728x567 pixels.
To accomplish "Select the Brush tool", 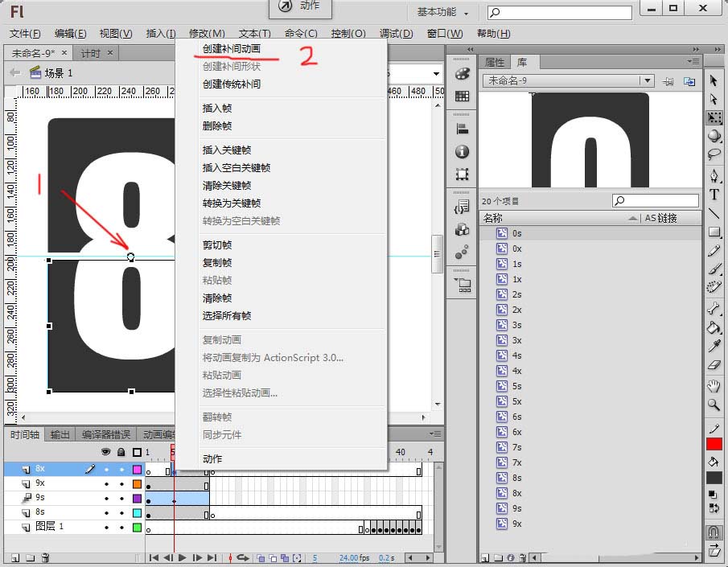I will (714, 269).
